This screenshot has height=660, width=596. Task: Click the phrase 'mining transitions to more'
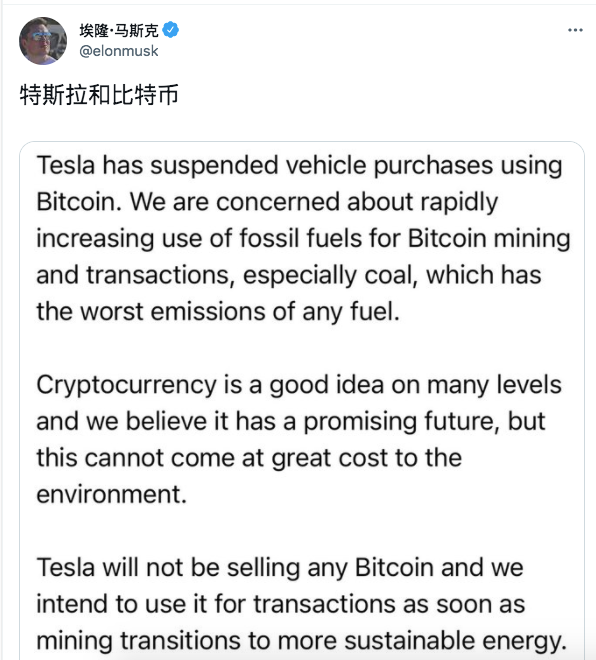coord(186,641)
